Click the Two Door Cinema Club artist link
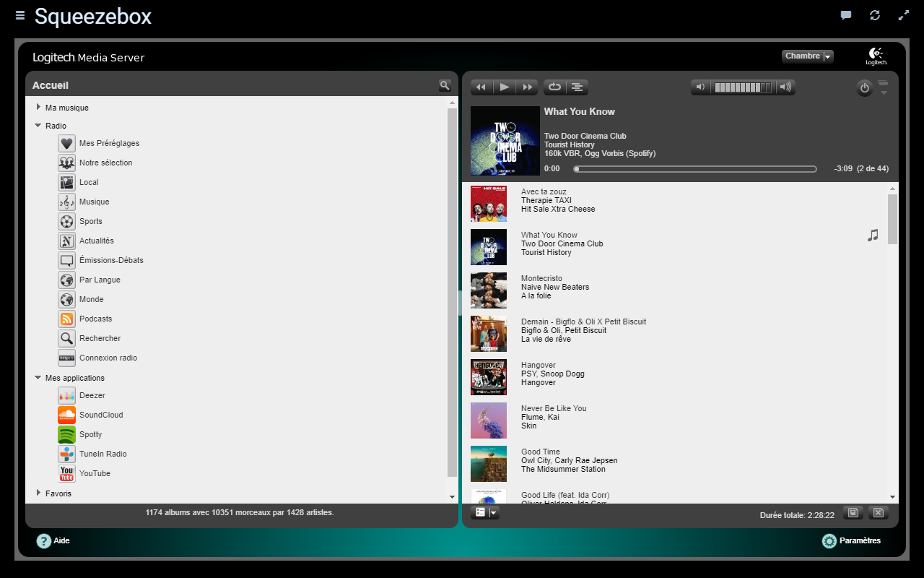 point(585,136)
